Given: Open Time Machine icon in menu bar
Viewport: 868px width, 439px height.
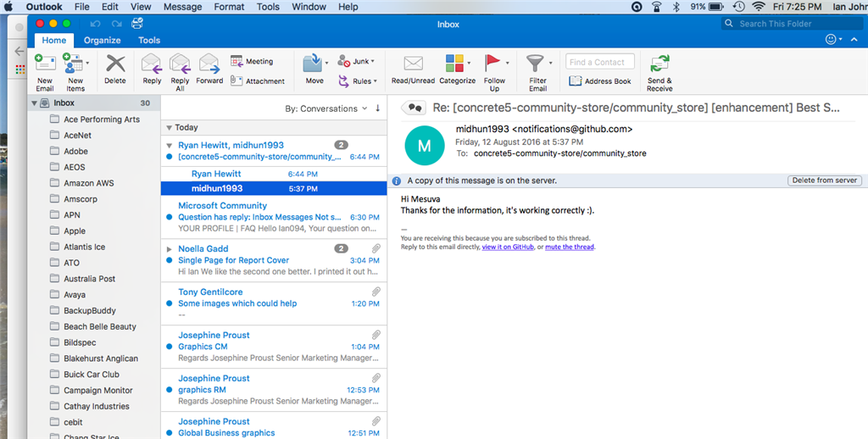Looking at the screenshot, I should pos(738,7).
